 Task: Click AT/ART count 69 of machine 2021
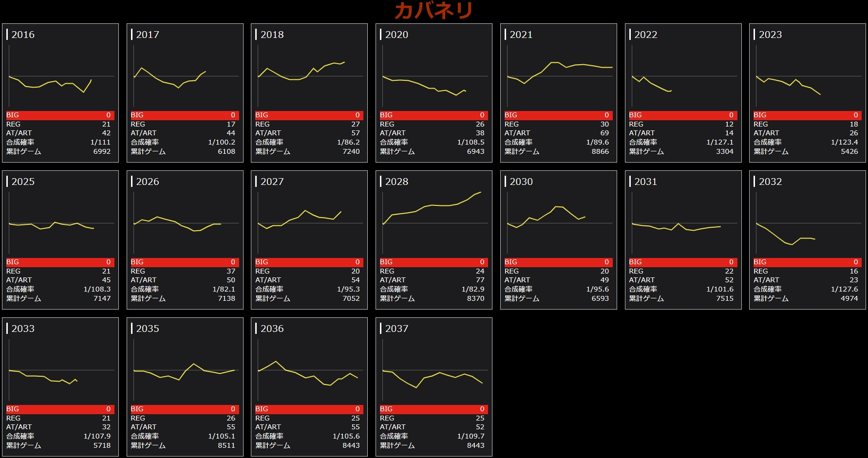604,133
